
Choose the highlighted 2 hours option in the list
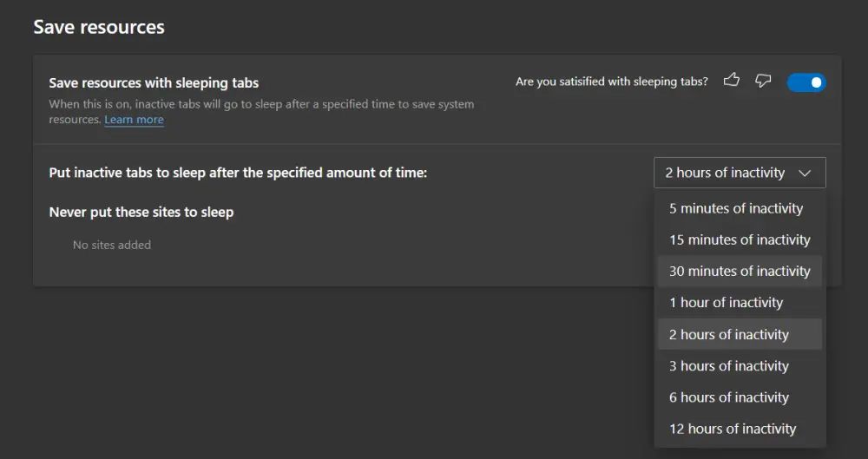pyautogui.click(x=740, y=334)
